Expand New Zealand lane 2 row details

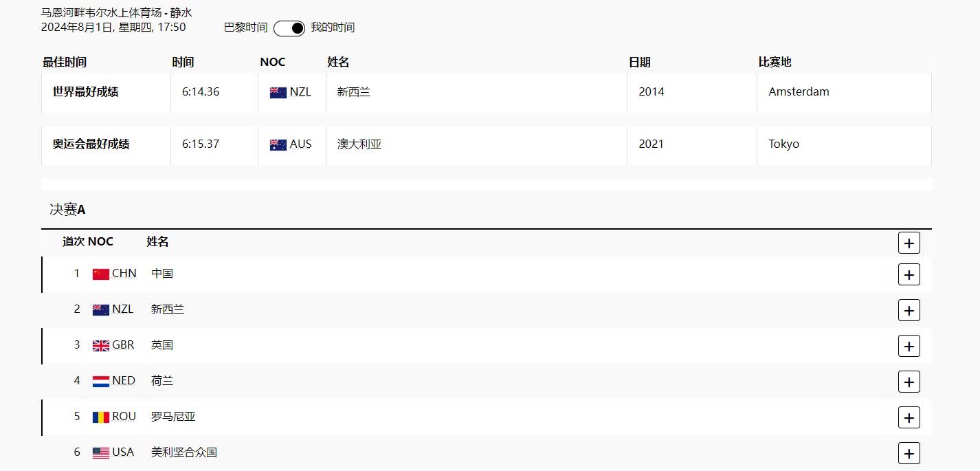(x=909, y=310)
